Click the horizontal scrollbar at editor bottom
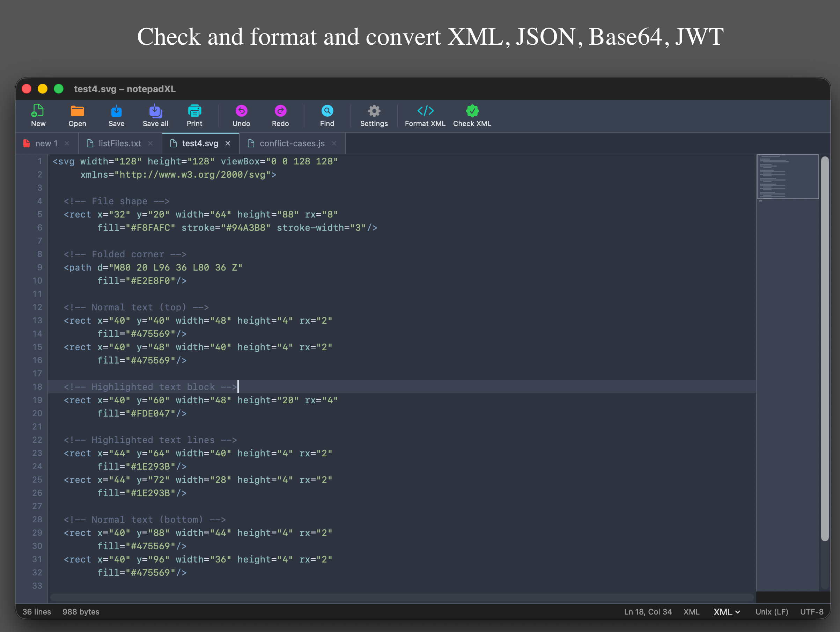 click(x=402, y=597)
